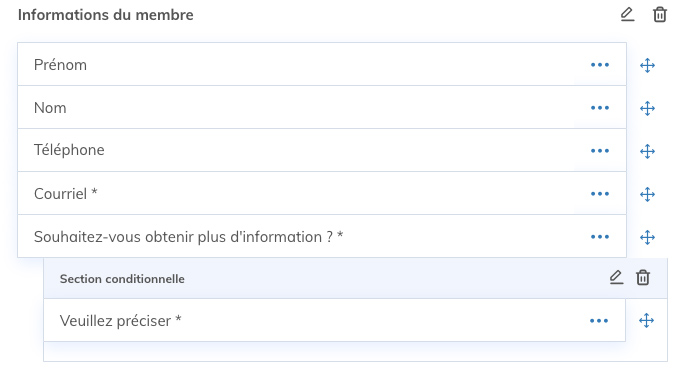This screenshot has width=688, height=374.
Task: Click the move handle for Nom
Action: click(647, 108)
